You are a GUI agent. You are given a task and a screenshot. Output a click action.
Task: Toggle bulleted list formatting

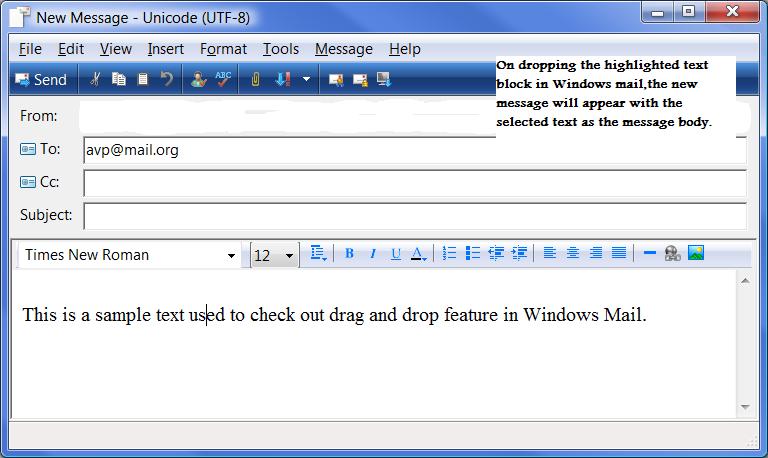pos(473,253)
